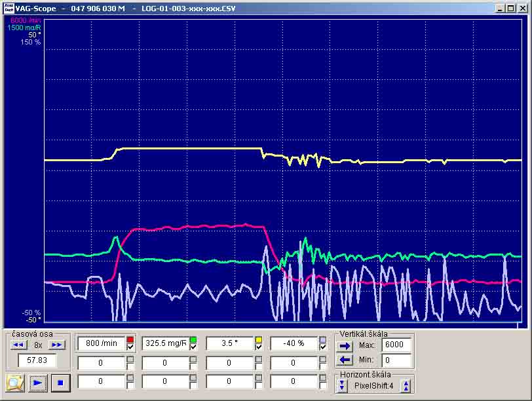This screenshot has height=401, width=532.
Task: Click third-row value field under 3.5°
Action: (230, 381)
